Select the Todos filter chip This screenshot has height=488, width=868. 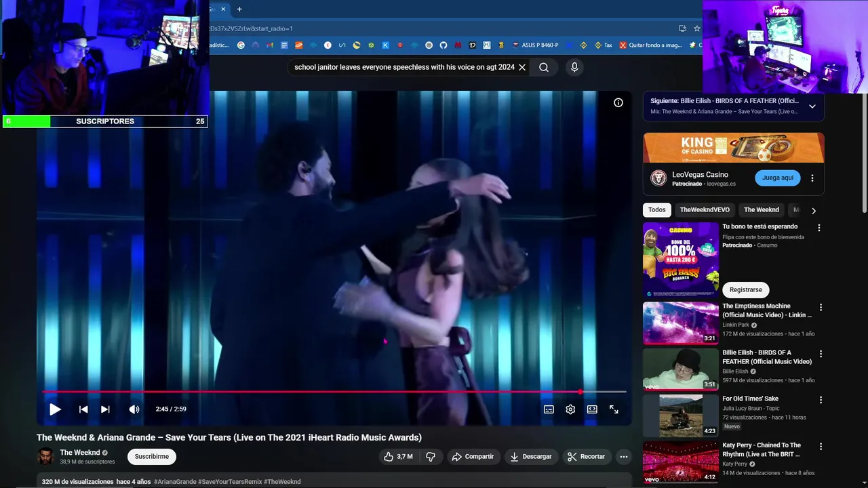pyautogui.click(x=657, y=210)
